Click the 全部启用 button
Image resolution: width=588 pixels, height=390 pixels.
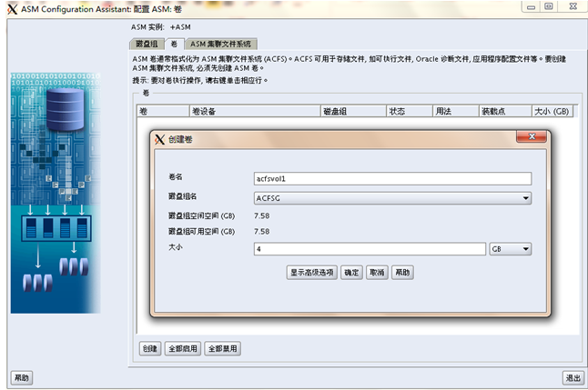[x=183, y=348]
